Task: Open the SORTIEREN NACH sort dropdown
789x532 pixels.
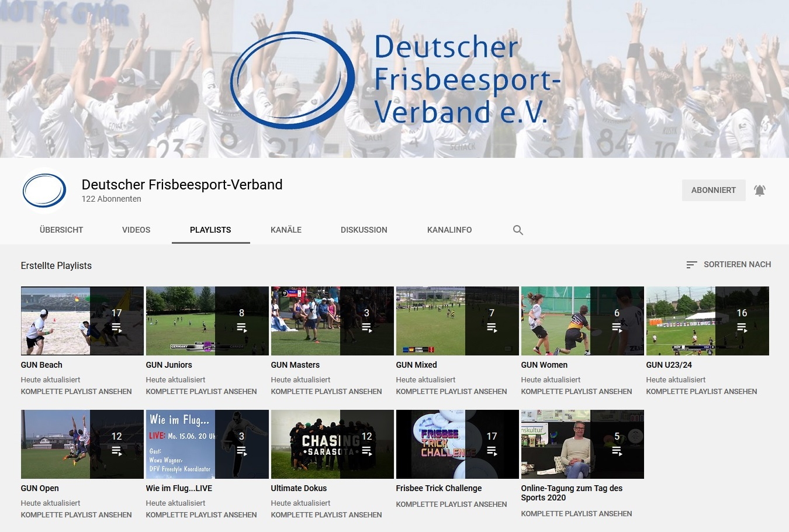Action: tap(728, 265)
